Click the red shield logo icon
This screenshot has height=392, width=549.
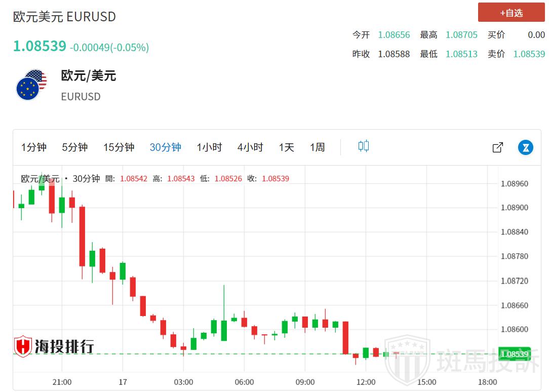[23, 346]
